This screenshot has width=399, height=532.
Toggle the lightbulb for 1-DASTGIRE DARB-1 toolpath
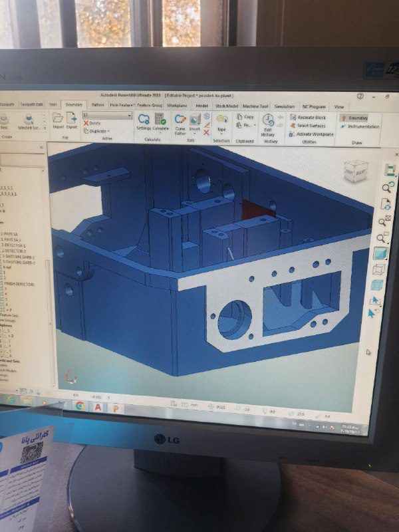3,257
